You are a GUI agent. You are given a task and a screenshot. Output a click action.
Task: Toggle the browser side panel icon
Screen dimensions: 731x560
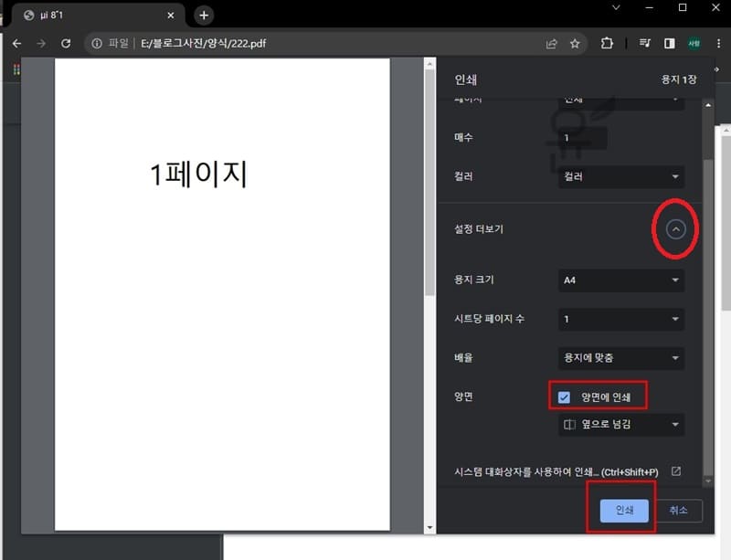(x=669, y=43)
